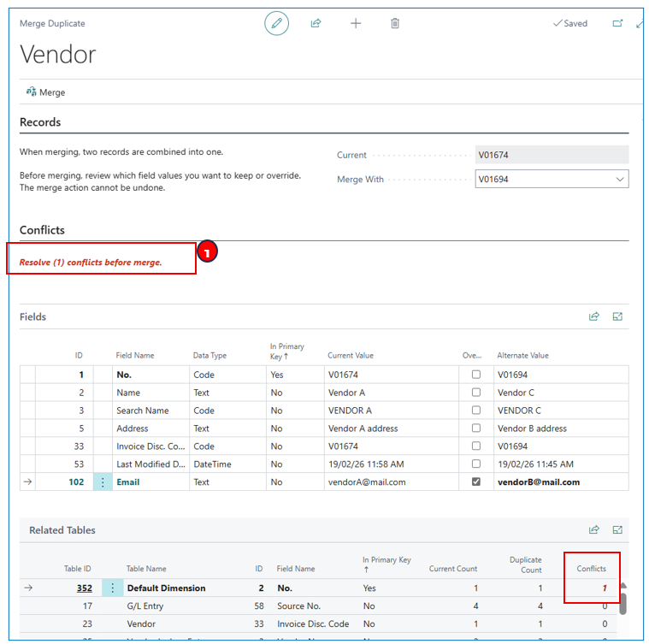Click the share icon in header
649x644 pixels.
click(316, 23)
